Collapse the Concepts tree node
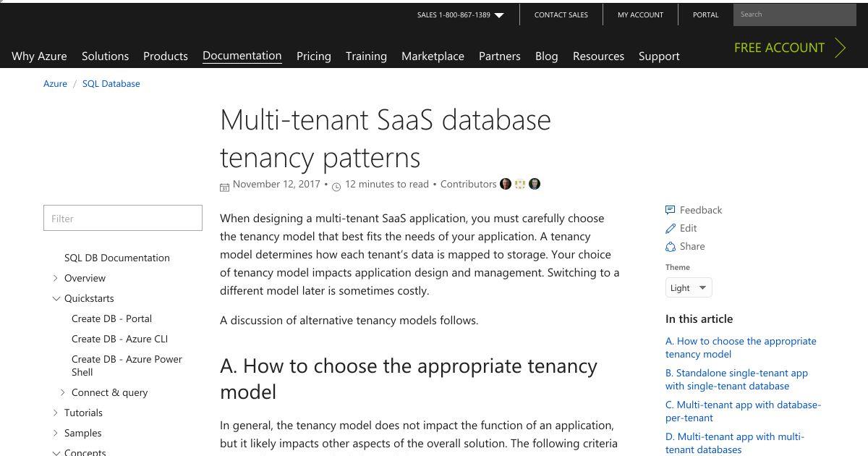868x456 pixels. click(56, 452)
